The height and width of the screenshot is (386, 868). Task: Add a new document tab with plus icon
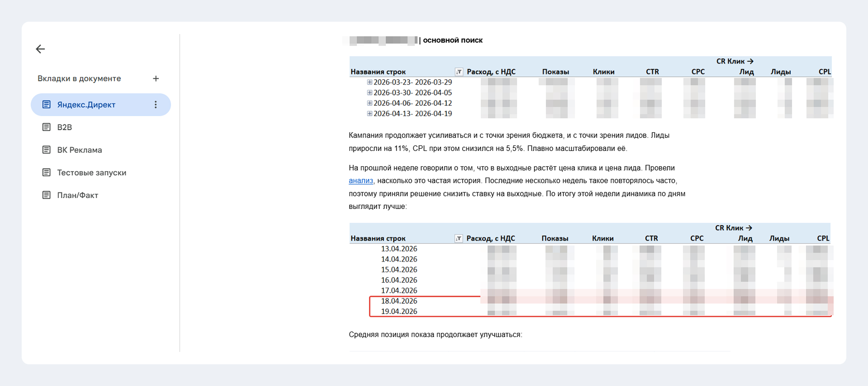click(156, 79)
